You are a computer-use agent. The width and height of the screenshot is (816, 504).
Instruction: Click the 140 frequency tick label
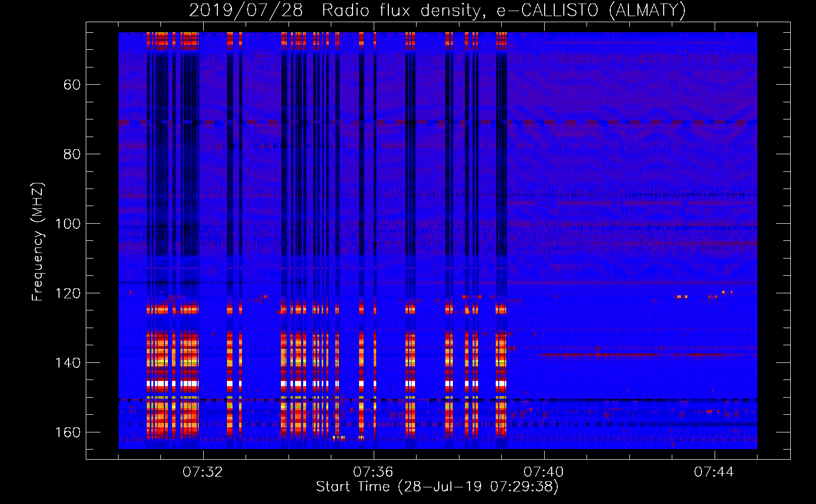[x=68, y=363]
